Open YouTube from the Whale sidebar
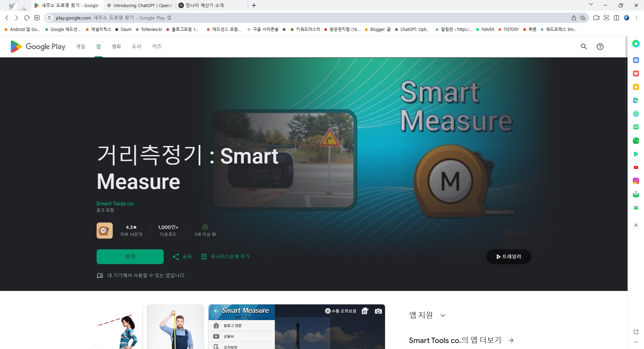The width and height of the screenshot is (644, 349). [636, 167]
